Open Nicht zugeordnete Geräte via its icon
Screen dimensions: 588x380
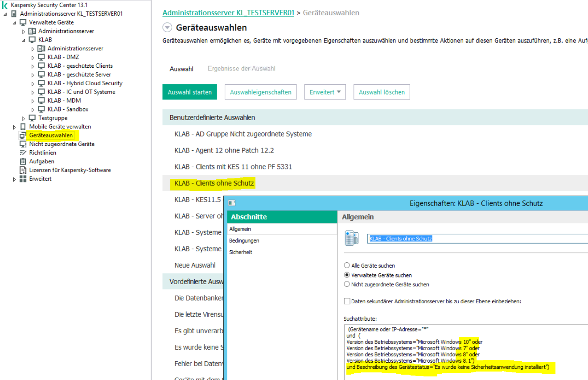point(23,144)
